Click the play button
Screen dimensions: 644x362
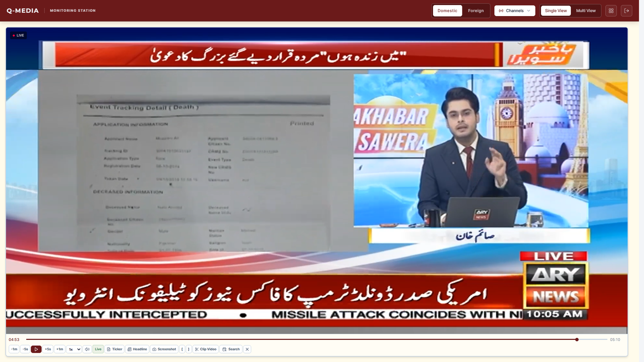click(x=36, y=349)
